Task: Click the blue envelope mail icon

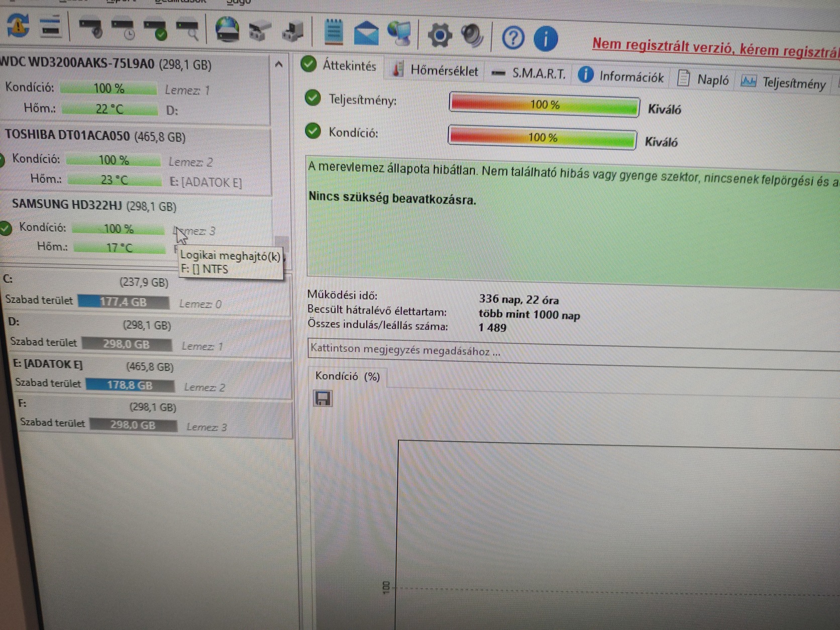Action: (x=366, y=33)
